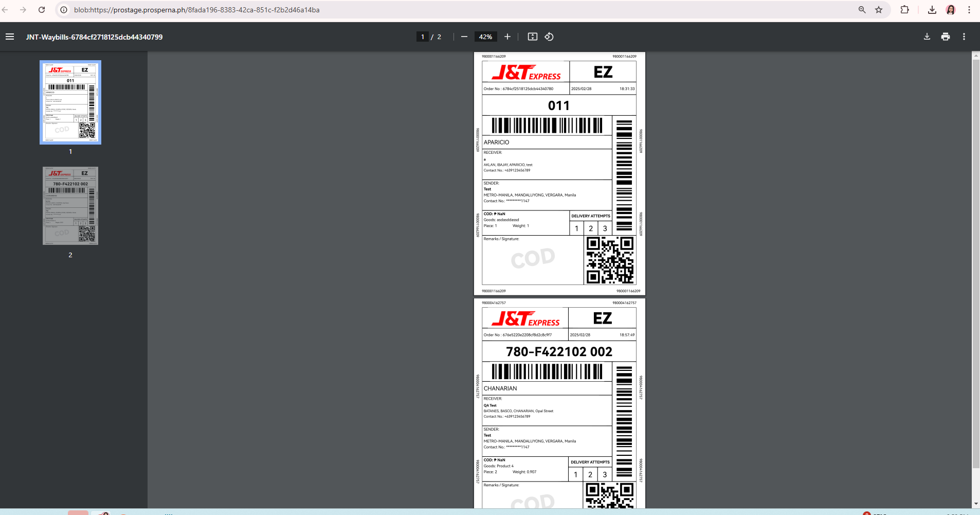Viewport: 980px width, 515px height.
Task: Click the fit to page icon
Action: pyautogui.click(x=533, y=37)
